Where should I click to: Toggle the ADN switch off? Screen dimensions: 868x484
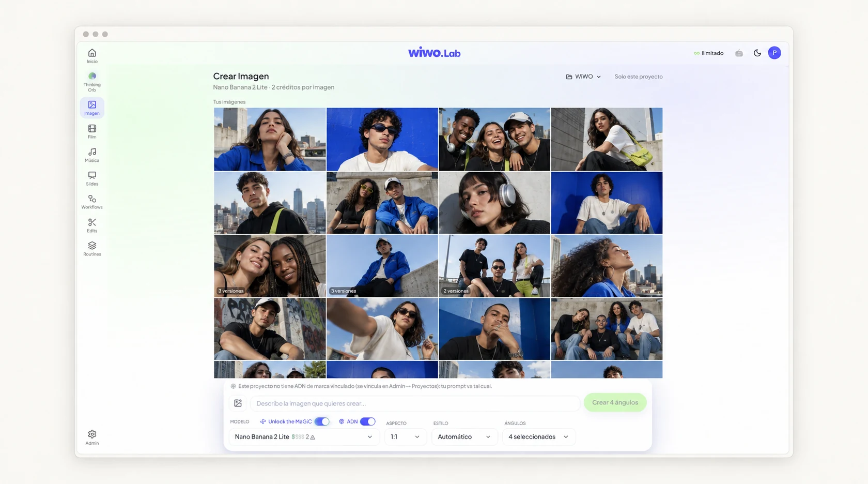point(367,421)
